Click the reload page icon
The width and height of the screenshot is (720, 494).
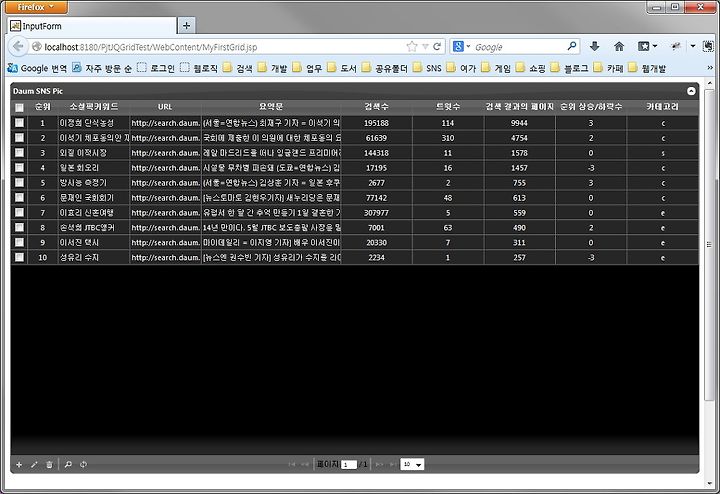(437, 46)
